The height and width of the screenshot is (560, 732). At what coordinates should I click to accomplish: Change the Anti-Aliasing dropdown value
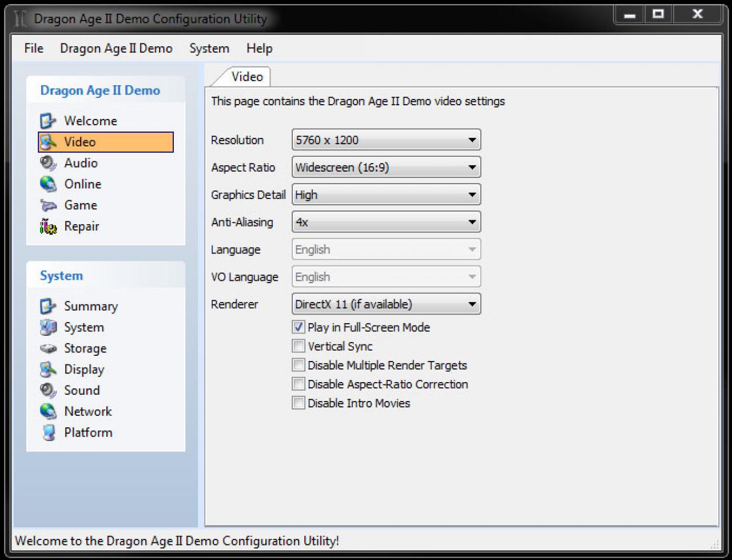point(386,223)
